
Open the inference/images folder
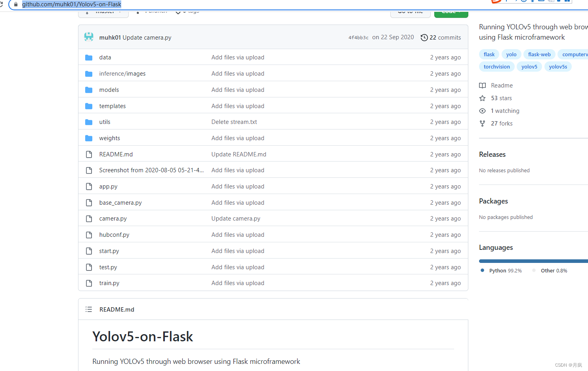tap(122, 74)
